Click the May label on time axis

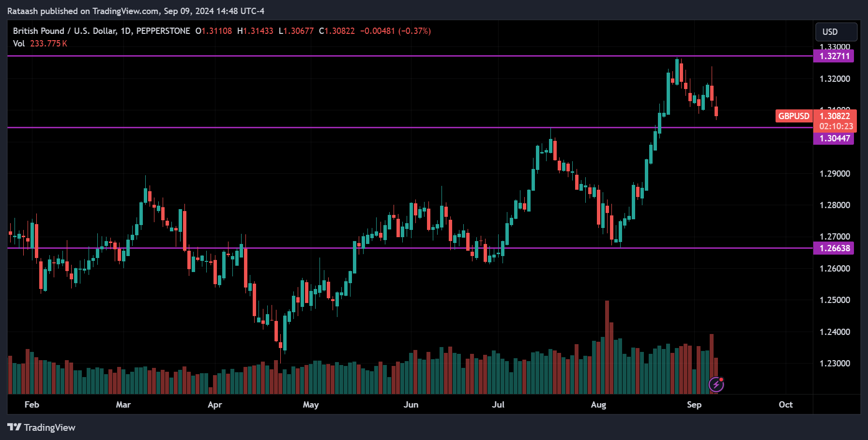click(x=311, y=405)
